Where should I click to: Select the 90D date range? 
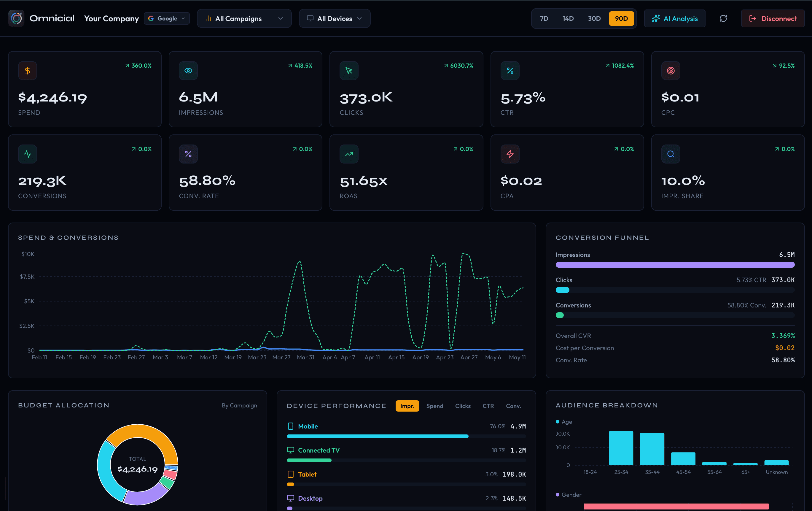pos(621,19)
